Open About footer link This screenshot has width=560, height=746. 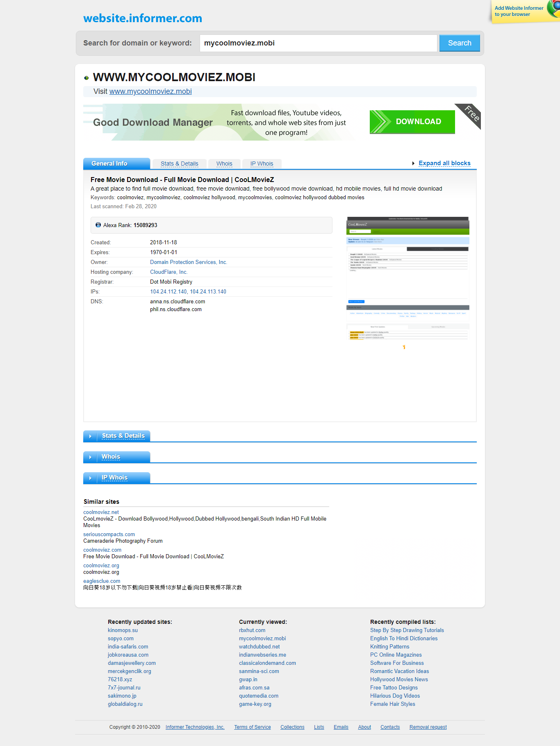364,727
